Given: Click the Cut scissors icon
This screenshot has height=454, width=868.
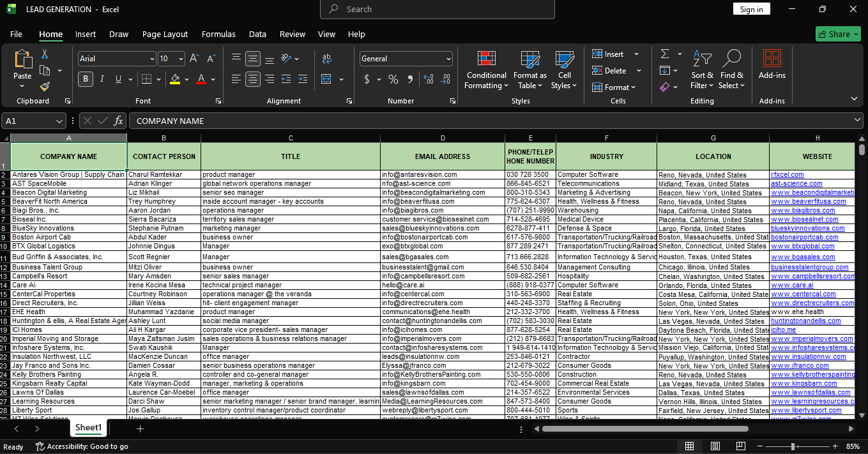Looking at the screenshot, I should (x=45, y=54).
